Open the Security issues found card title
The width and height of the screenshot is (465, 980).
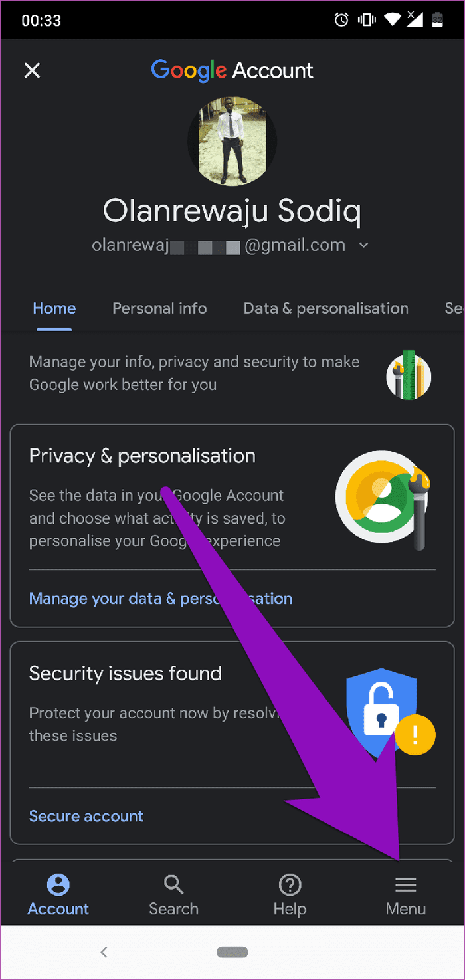[126, 674]
